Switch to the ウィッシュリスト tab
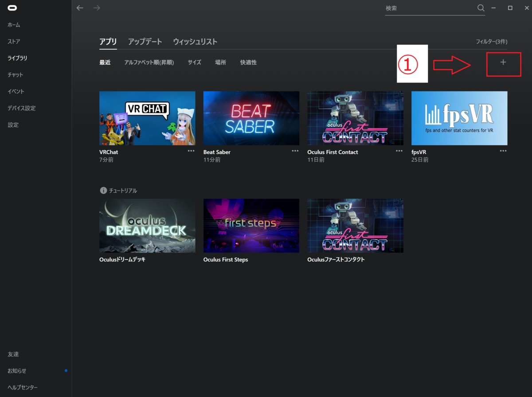This screenshot has height=397, width=532. tap(195, 42)
